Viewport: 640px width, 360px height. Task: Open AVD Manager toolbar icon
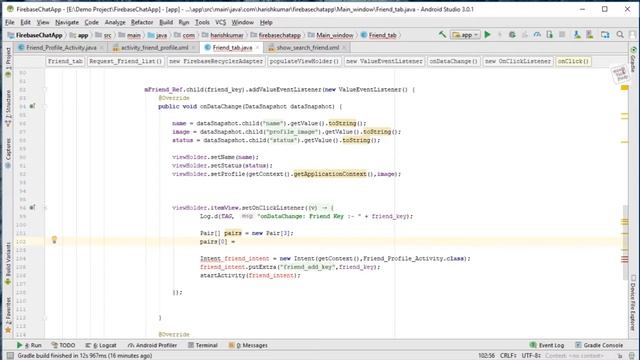coord(577,35)
